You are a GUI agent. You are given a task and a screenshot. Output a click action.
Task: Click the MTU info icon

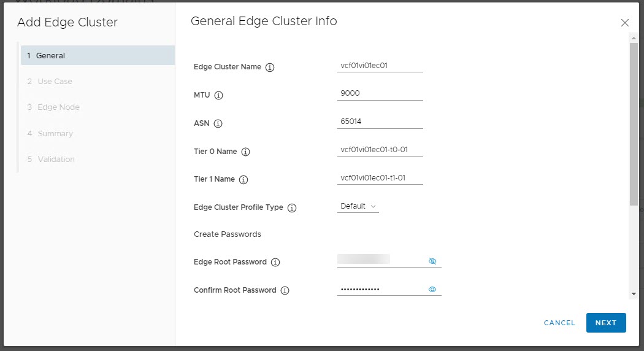pos(219,96)
